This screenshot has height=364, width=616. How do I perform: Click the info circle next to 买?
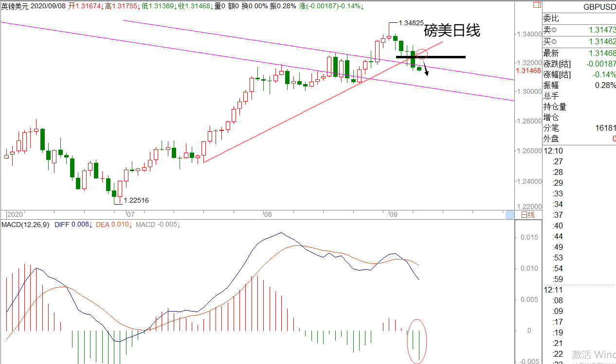(x=553, y=42)
